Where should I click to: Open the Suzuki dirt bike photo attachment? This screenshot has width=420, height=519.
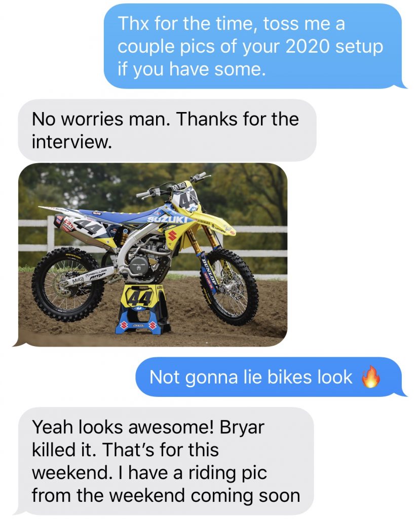coord(152,254)
